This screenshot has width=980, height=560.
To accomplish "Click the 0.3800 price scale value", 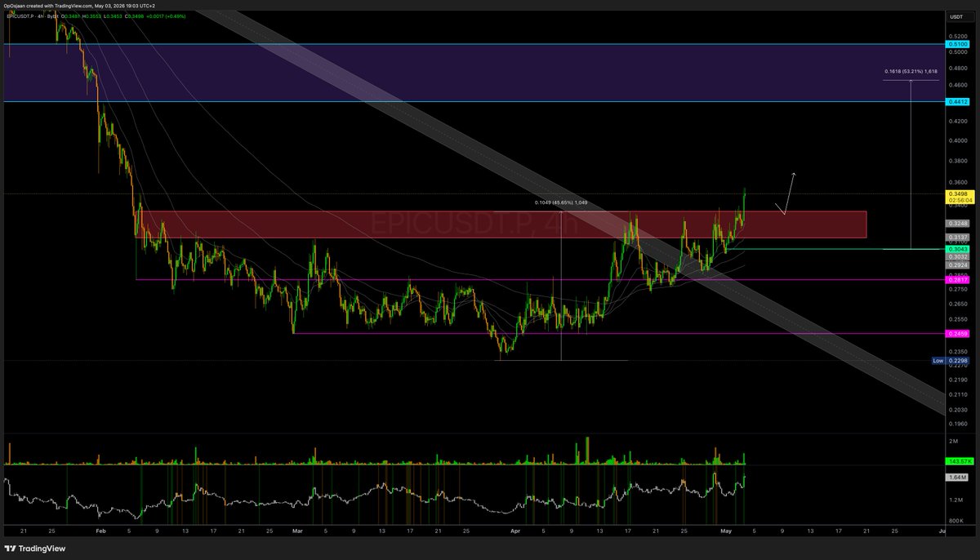I will 958,162.
